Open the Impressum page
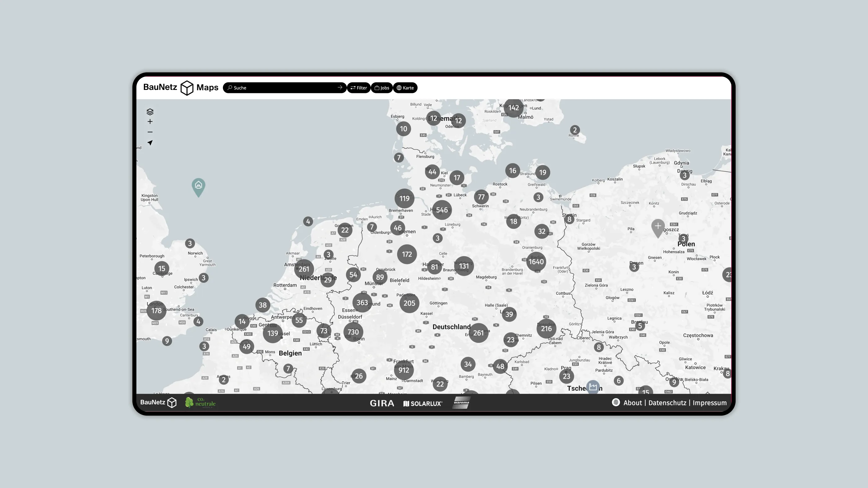868x488 pixels. 710,403
